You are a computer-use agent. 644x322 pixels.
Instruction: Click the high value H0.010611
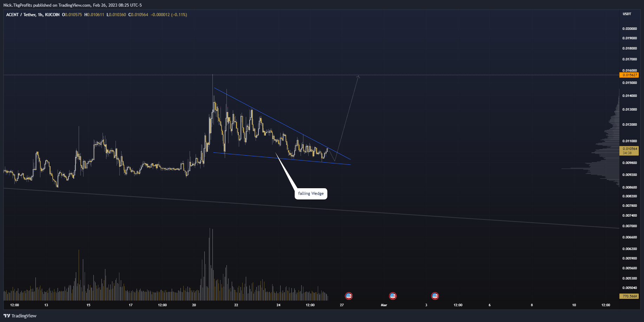tap(94, 15)
